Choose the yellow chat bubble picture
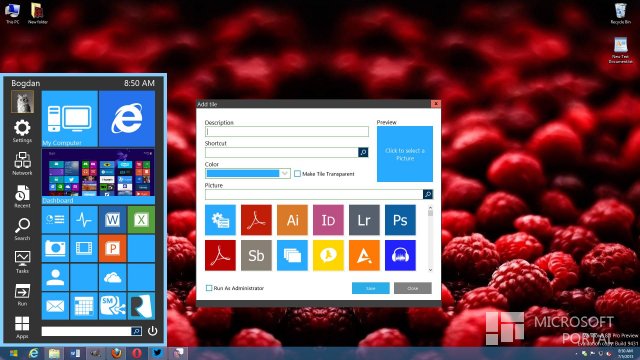The width and height of the screenshot is (640, 360). (x=328, y=256)
